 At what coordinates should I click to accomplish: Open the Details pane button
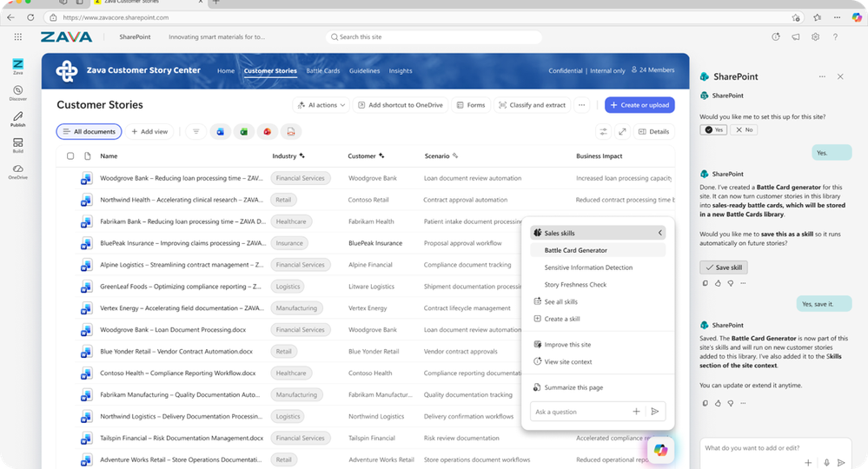653,132
